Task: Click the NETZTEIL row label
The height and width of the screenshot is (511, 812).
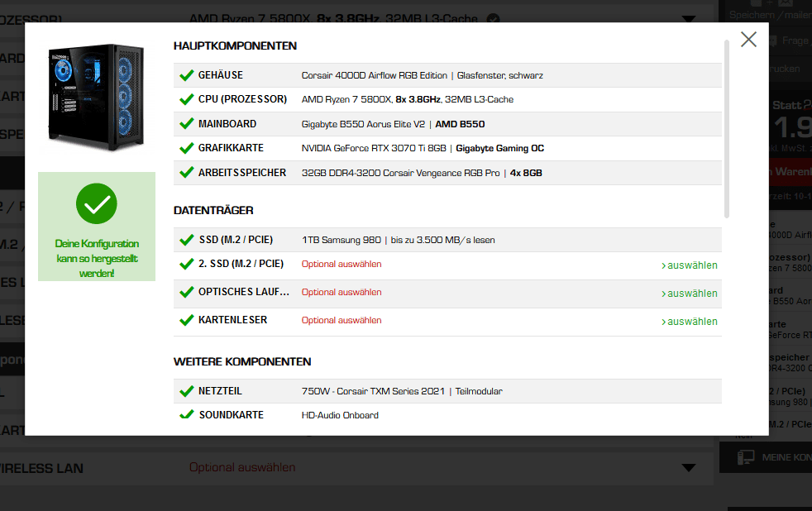Action: 220,391
